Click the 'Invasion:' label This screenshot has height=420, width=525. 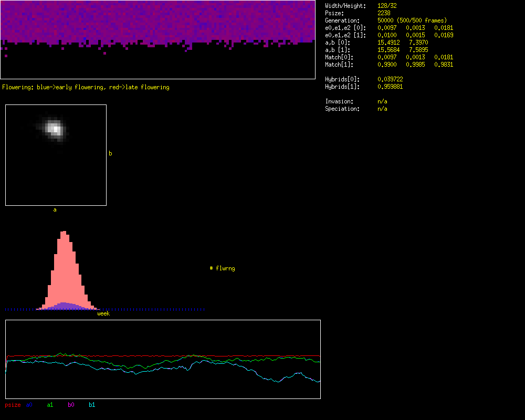(x=339, y=101)
